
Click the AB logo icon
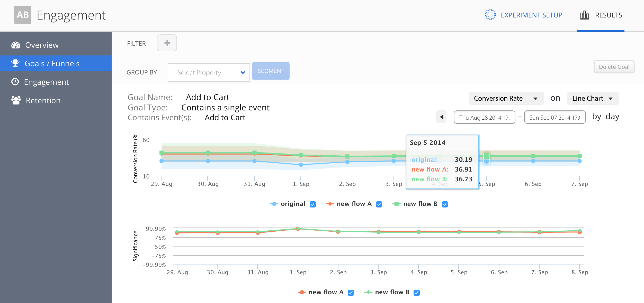click(x=23, y=15)
